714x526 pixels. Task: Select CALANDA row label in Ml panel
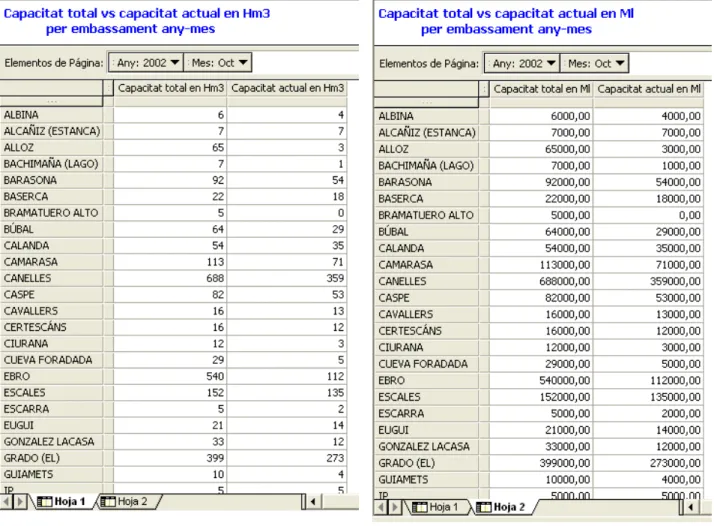tap(426, 248)
